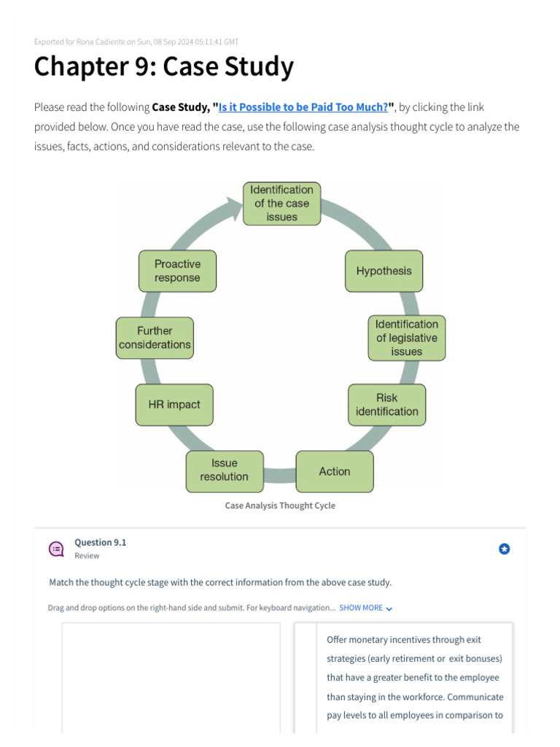Click the Hypothesis stage box
Screen dimensions: 560x747
click(x=384, y=271)
